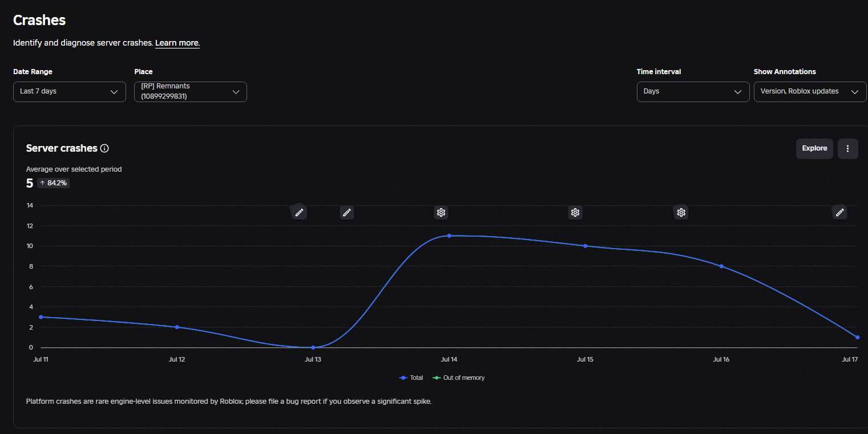Select the Jul 14 data point at 11
The width and height of the screenshot is (868, 434).
tap(449, 236)
